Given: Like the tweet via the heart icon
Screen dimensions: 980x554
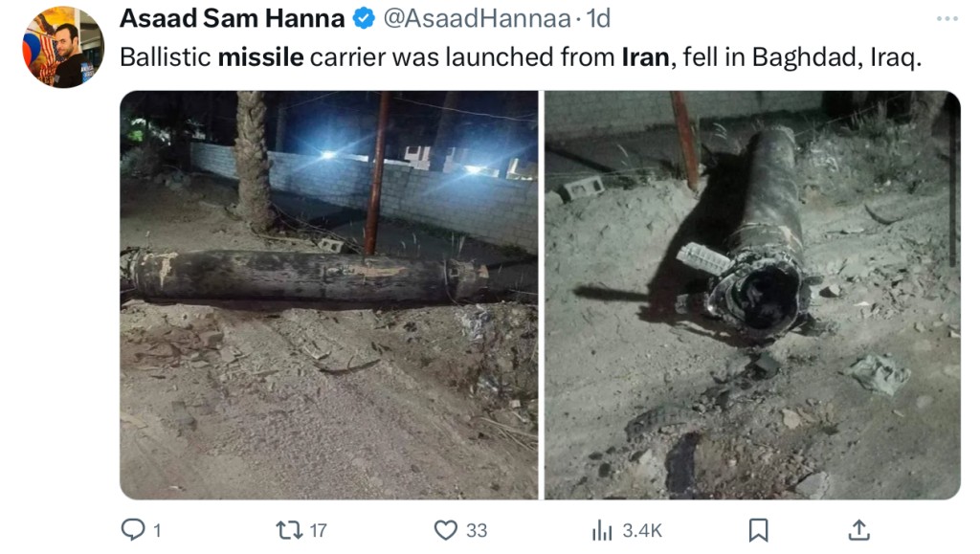Looking at the screenshot, I should click(x=446, y=530).
